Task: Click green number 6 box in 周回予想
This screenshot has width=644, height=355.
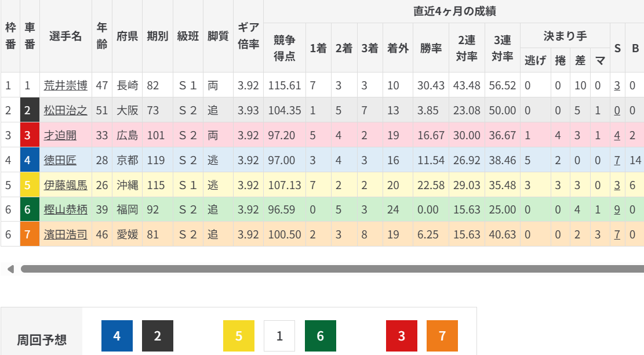Action: [320, 336]
